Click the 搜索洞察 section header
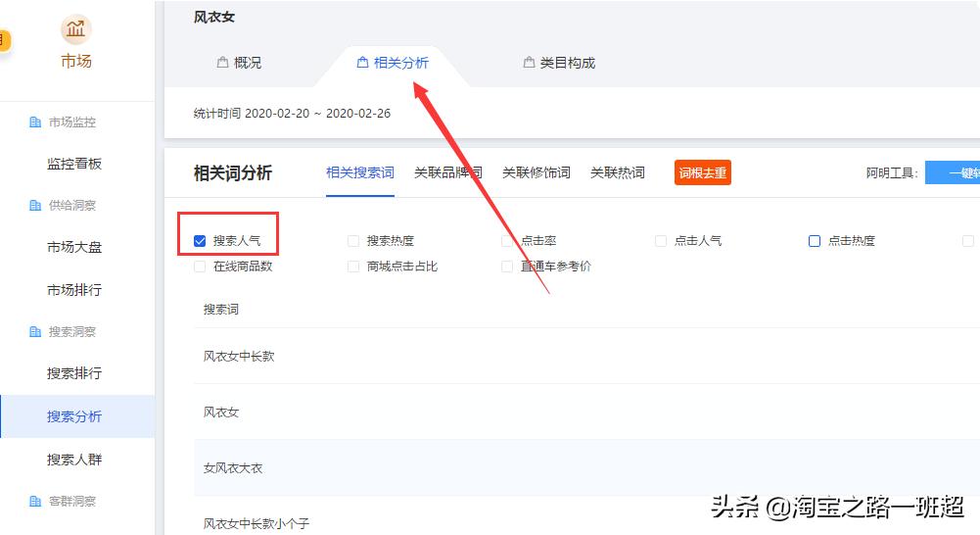The image size is (980, 535). click(x=71, y=331)
